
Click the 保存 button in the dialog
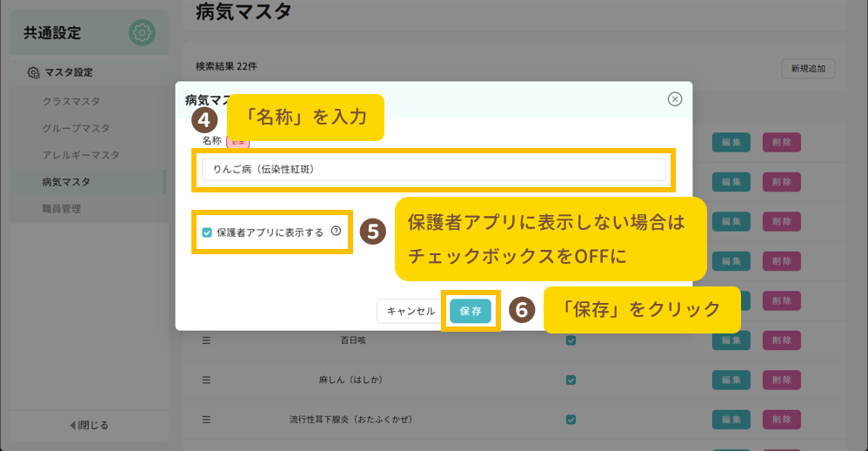[x=471, y=311]
